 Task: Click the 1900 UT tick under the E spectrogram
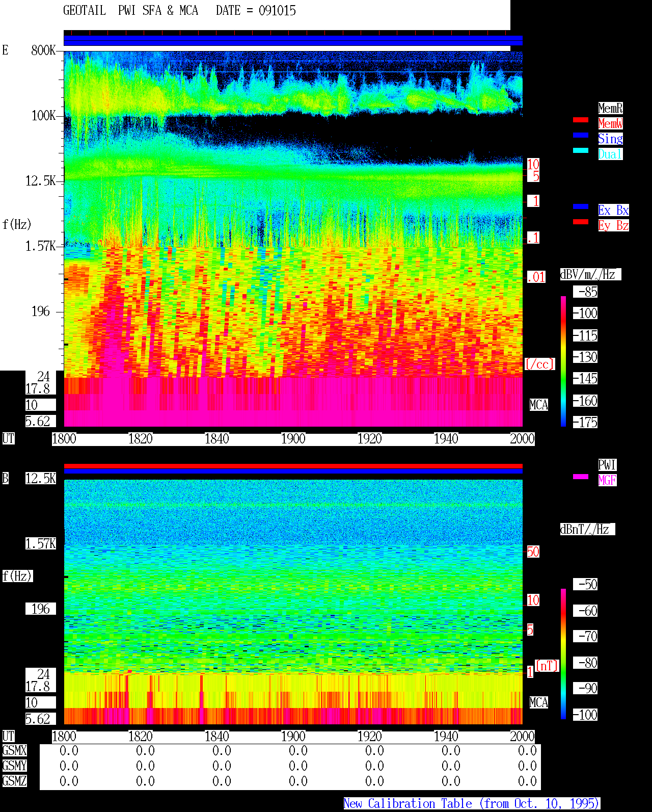293,438
